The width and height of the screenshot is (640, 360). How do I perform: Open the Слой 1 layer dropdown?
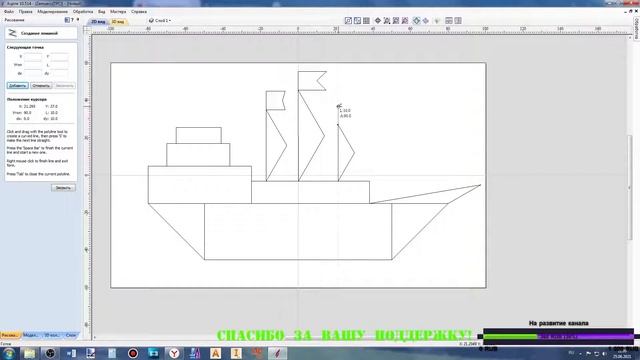(160, 20)
